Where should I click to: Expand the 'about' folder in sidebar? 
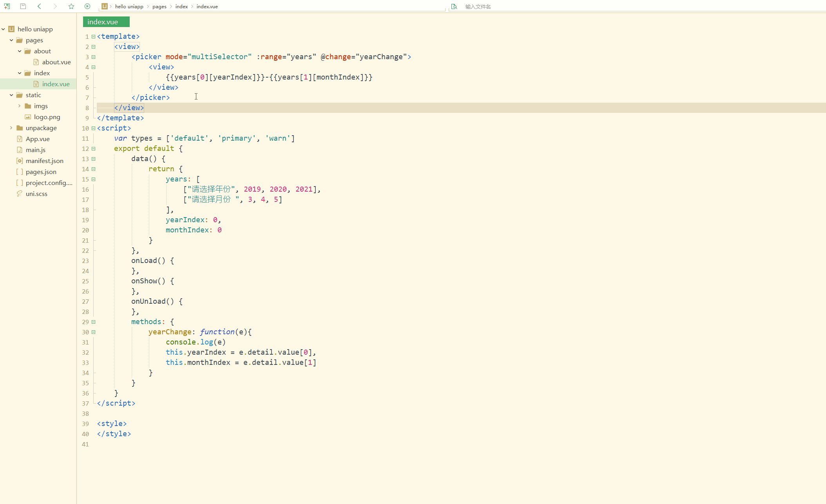[x=20, y=51]
